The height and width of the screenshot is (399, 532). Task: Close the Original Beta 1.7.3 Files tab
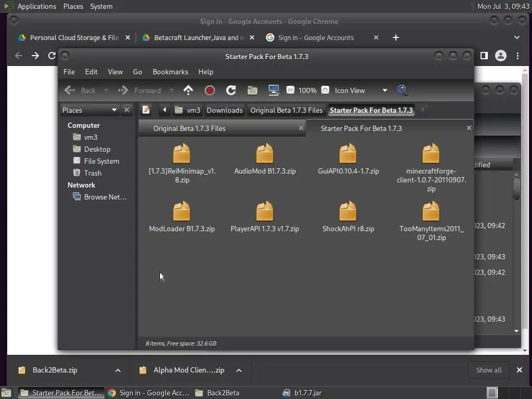(x=301, y=128)
